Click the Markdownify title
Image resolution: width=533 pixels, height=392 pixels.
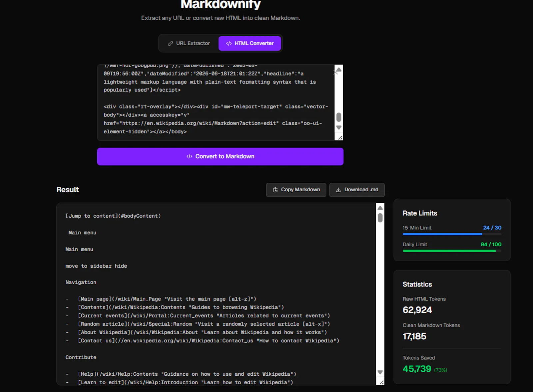coord(221,4)
